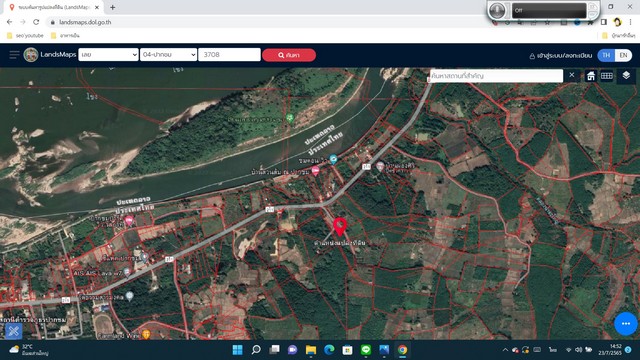Viewport: 640px width, 360px height.
Task: Open a new browser tab
Action: (x=112, y=7)
